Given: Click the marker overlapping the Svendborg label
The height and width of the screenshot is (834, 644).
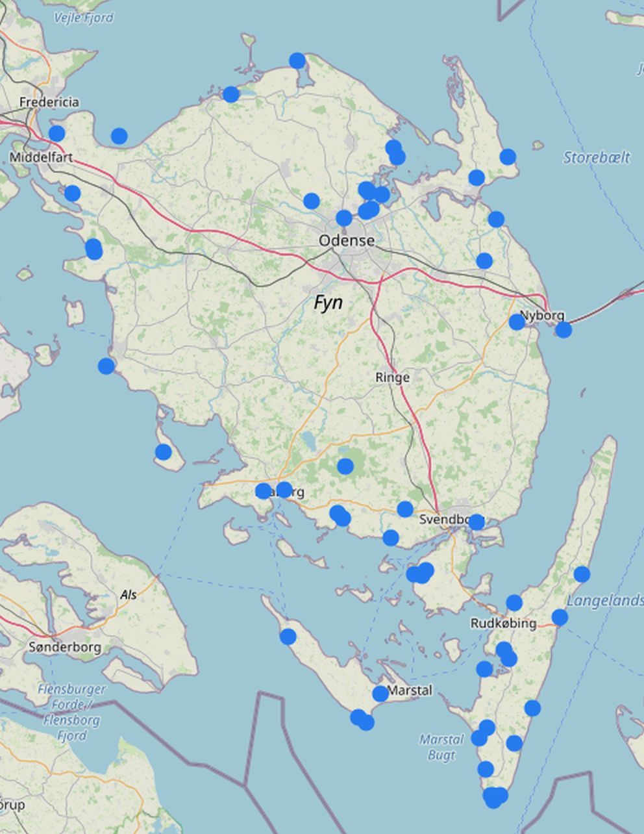Looking at the screenshot, I should 476,522.
